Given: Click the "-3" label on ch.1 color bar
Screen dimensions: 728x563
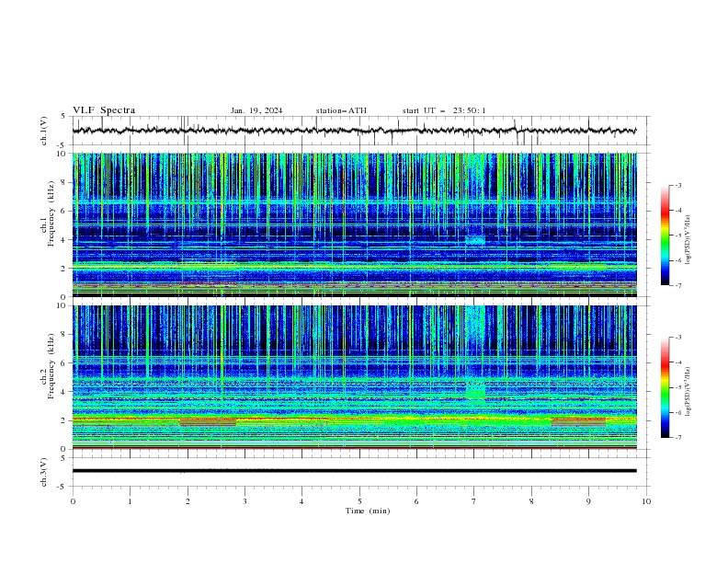Looking at the screenshot, I should point(678,185).
